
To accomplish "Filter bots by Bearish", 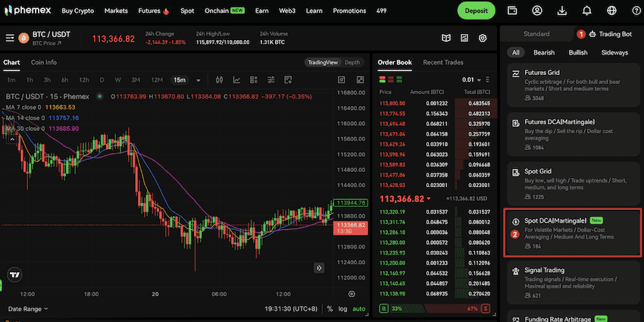I will click(544, 52).
